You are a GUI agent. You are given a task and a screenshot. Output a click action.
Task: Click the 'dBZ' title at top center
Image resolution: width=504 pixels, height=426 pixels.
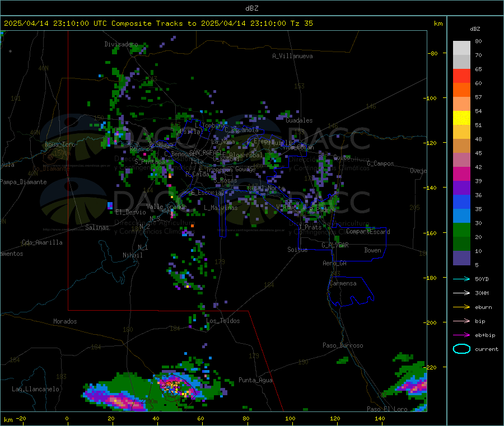point(251,8)
